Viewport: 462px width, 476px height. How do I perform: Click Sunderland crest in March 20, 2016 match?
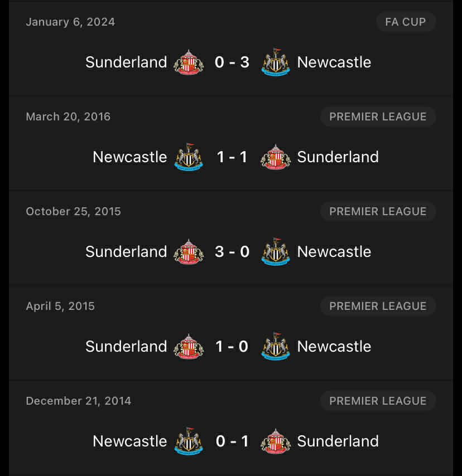tap(276, 157)
